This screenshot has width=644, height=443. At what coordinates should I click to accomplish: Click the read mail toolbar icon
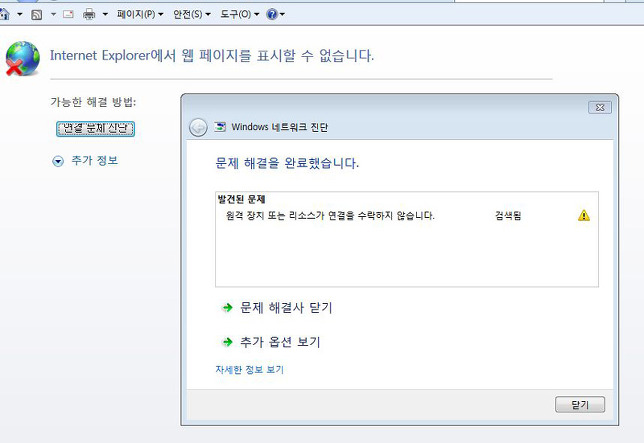coord(68,14)
